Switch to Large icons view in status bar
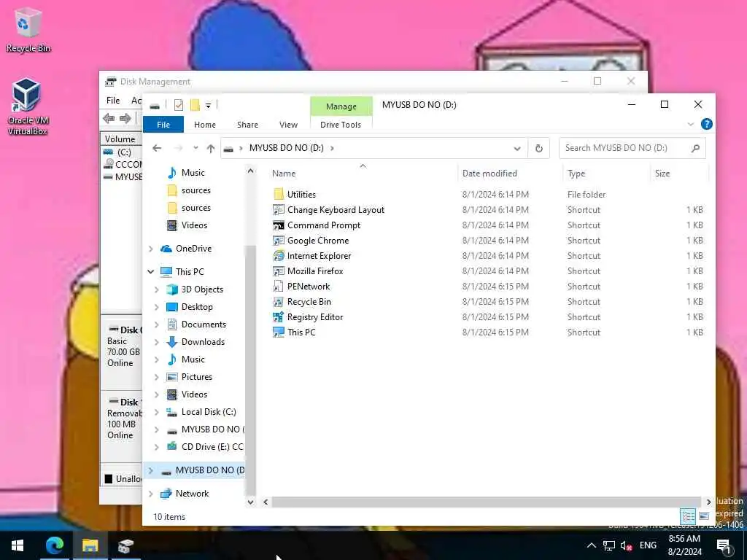Image resolution: width=747 pixels, height=560 pixels. click(x=704, y=516)
